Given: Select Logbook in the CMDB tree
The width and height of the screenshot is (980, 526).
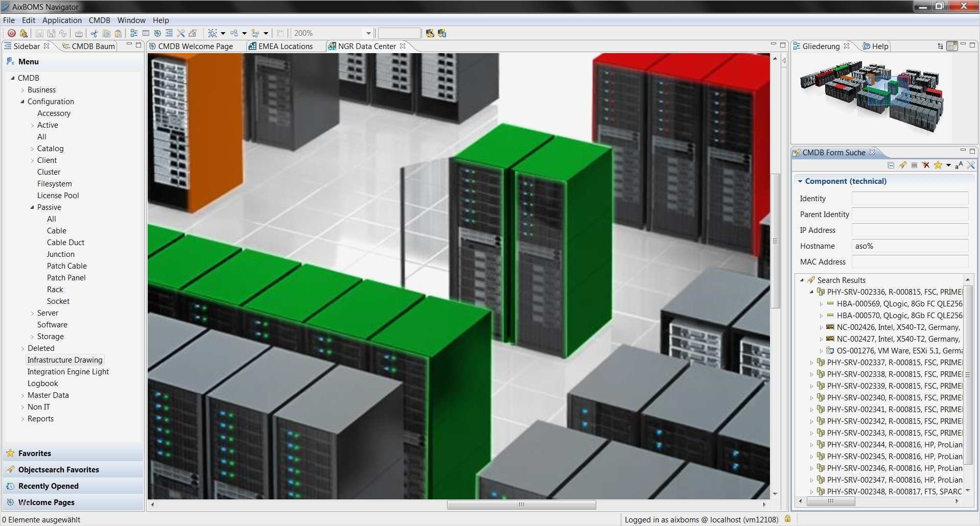Looking at the screenshot, I should [x=43, y=384].
